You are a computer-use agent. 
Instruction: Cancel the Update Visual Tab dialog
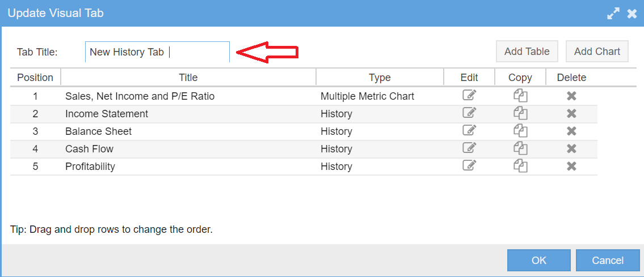(x=608, y=261)
